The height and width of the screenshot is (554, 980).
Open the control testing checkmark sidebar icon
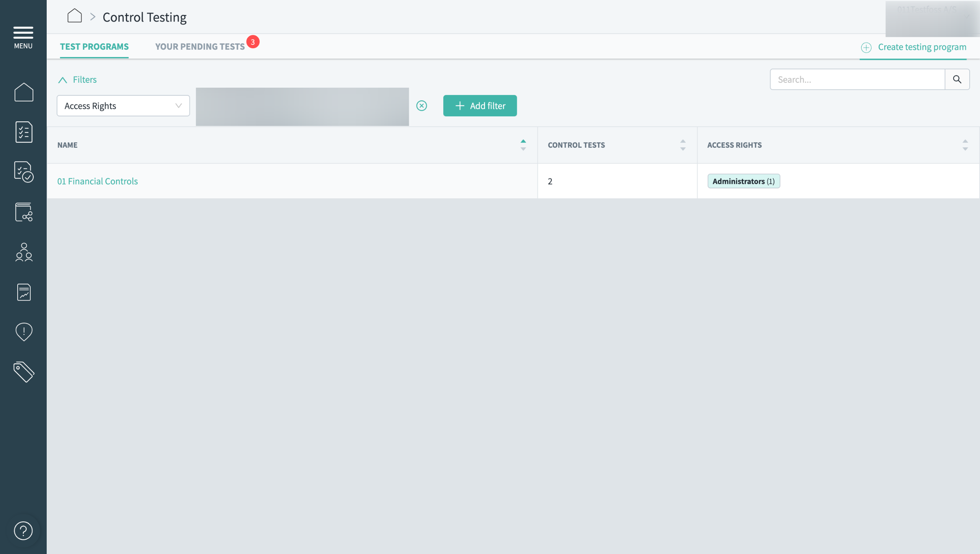pos(24,172)
